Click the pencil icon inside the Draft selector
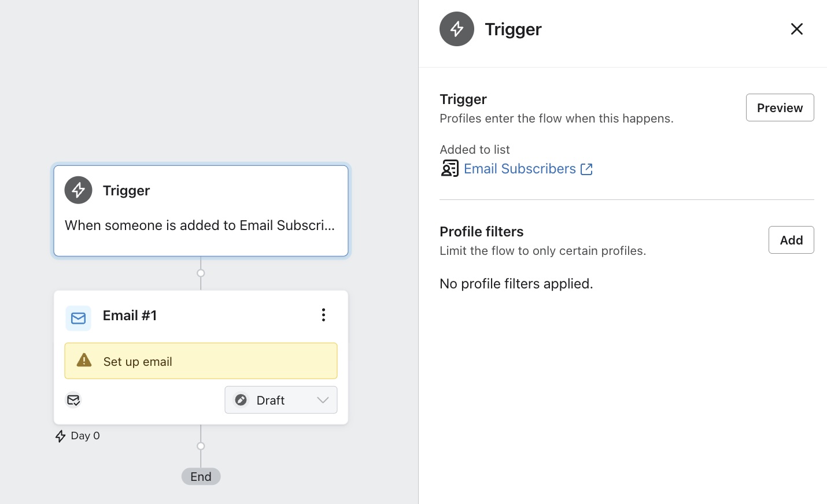 [241, 399]
